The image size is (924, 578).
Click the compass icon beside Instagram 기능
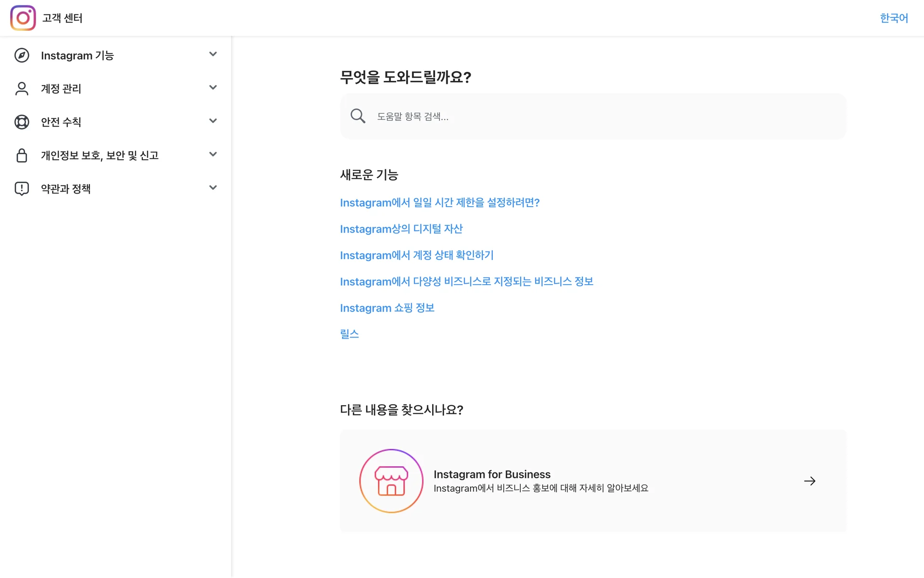(22, 55)
